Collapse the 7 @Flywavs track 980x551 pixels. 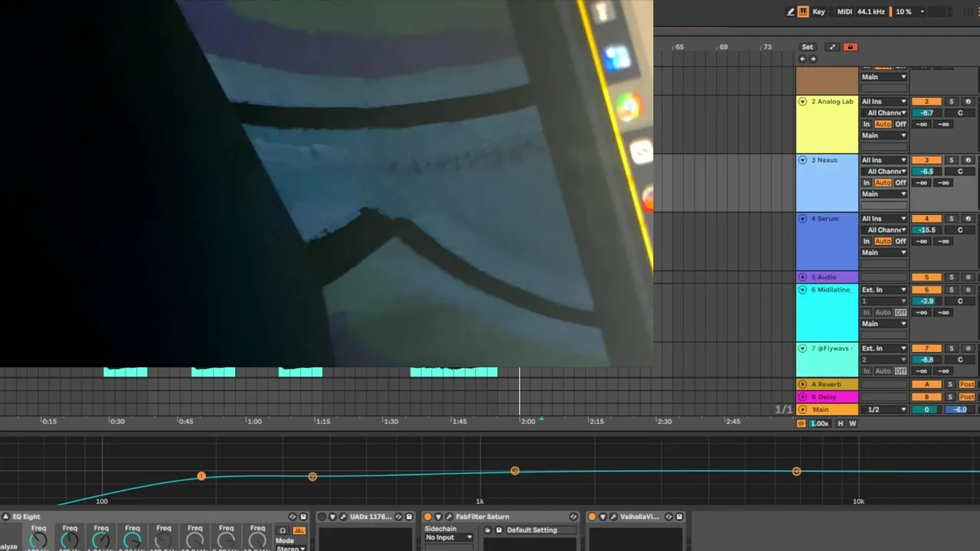tap(802, 348)
